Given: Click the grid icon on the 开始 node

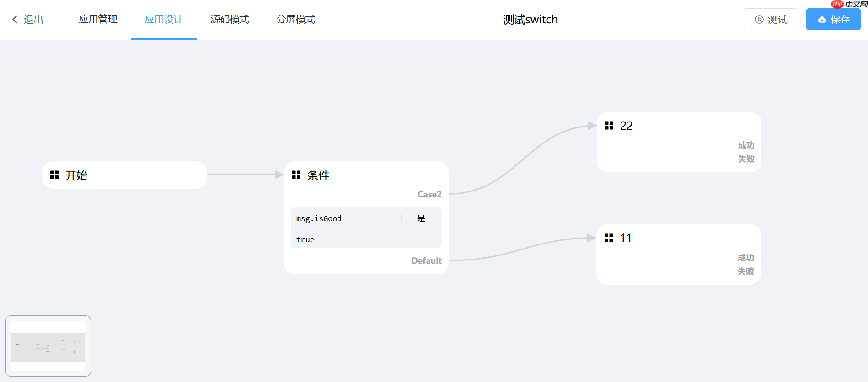Looking at the screenshot, I should point(54,175).
